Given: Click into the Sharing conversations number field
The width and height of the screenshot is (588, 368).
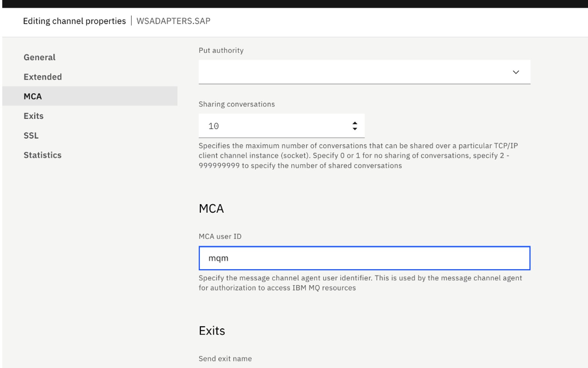Looking at the screenshot, I should coord(274,126).
